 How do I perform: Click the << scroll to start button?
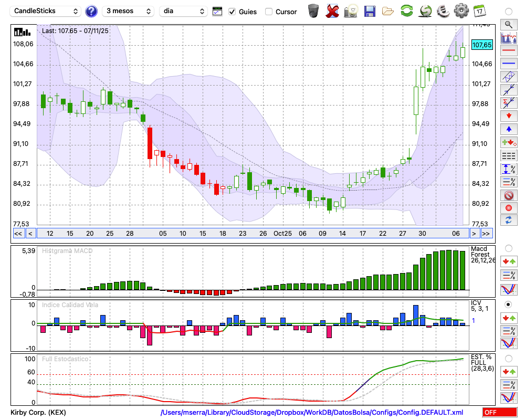pyautogui.click(x=18, y=234)
